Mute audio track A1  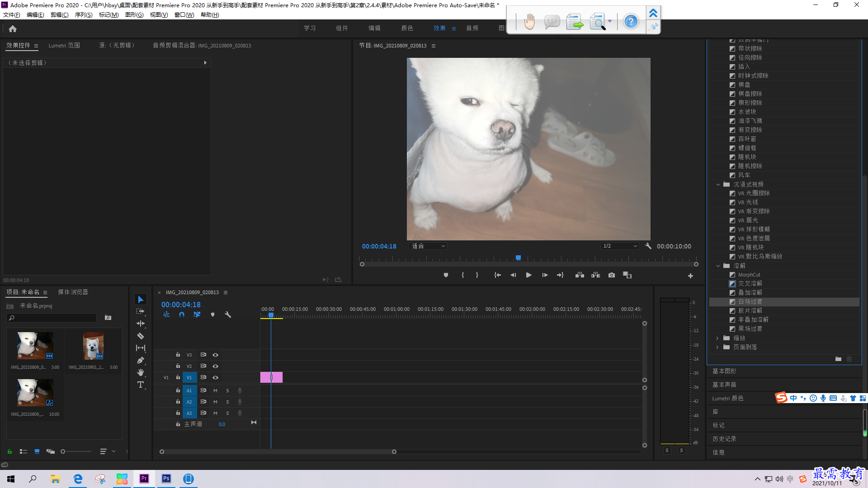215,390
